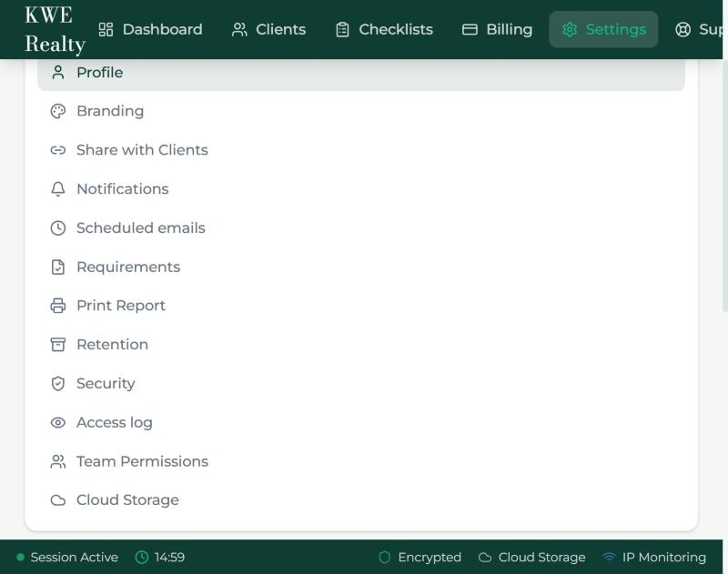This screenshot has width=728, height=574.
Task: Select the Settings nav item
Action: point(603,30)
